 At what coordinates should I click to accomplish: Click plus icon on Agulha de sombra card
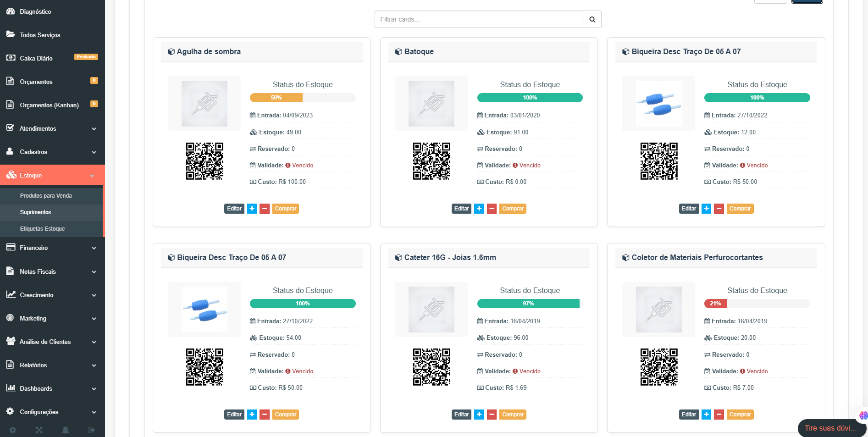tap(252, 209)
